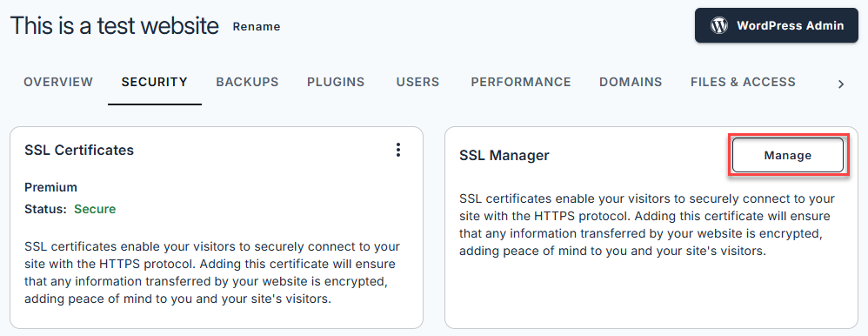
Task: Go to the Plugins tab
Action: (x=336, y=82)
